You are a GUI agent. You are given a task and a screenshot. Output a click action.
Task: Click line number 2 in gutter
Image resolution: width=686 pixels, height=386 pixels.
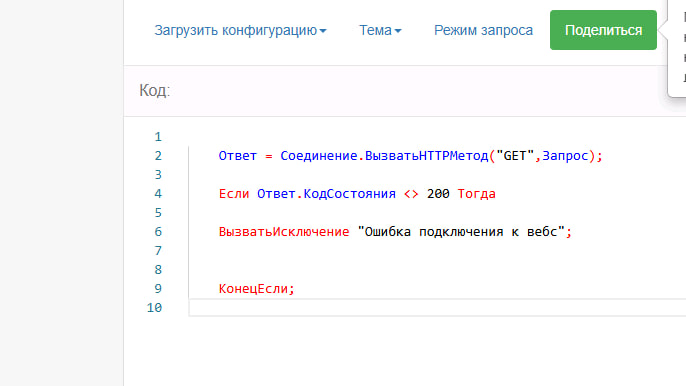click(158, 156)
